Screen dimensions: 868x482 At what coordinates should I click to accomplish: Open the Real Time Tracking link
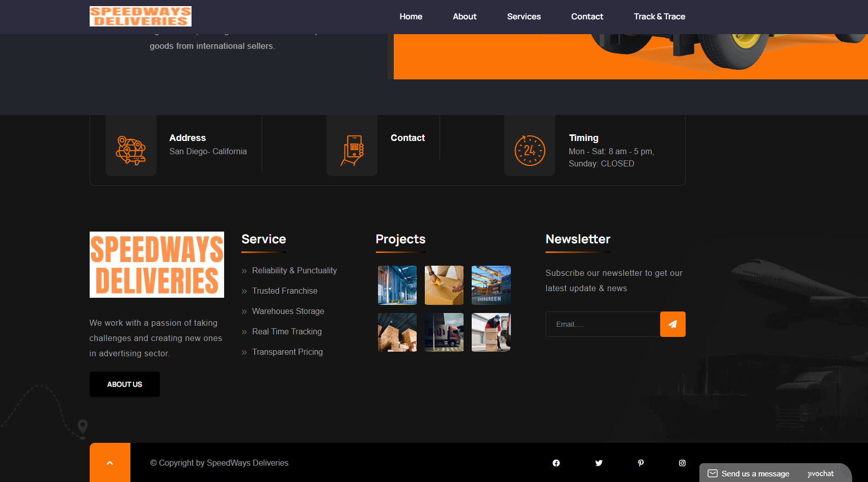click(x=287, y=331)
